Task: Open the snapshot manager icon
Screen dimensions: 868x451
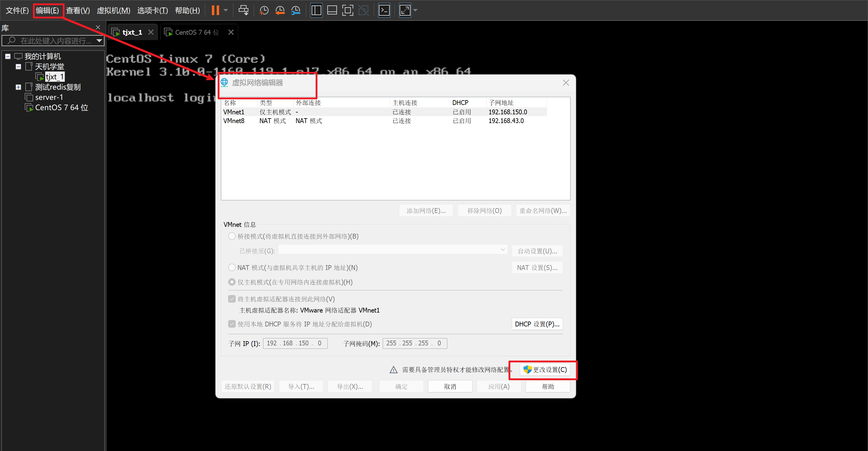Action: tap(295, 11)
